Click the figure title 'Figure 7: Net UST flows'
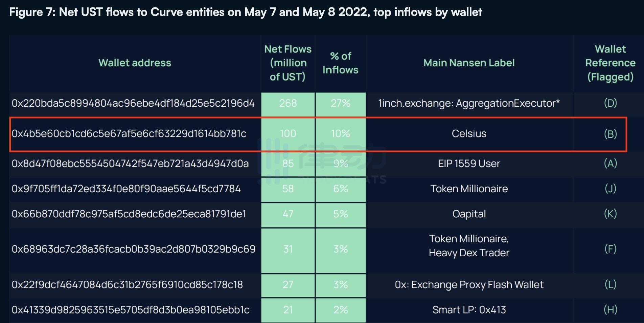The height and width of the screenshot is (323, 644). pos(245,12)
